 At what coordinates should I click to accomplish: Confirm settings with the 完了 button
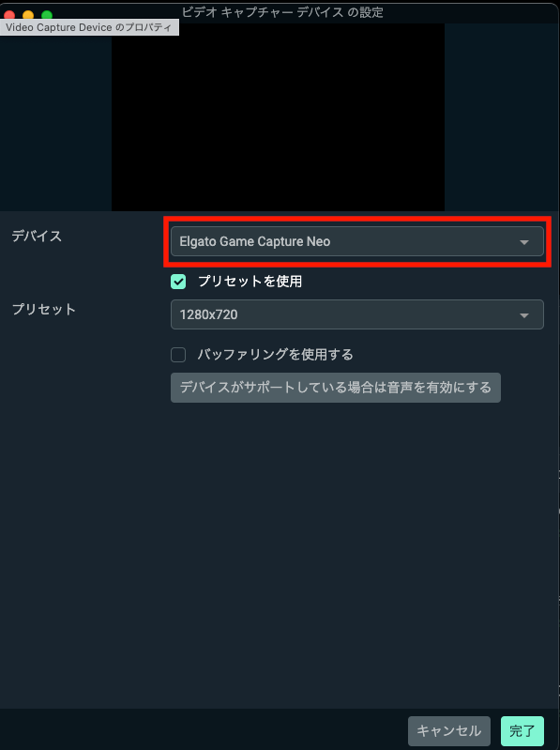point(522,731)
